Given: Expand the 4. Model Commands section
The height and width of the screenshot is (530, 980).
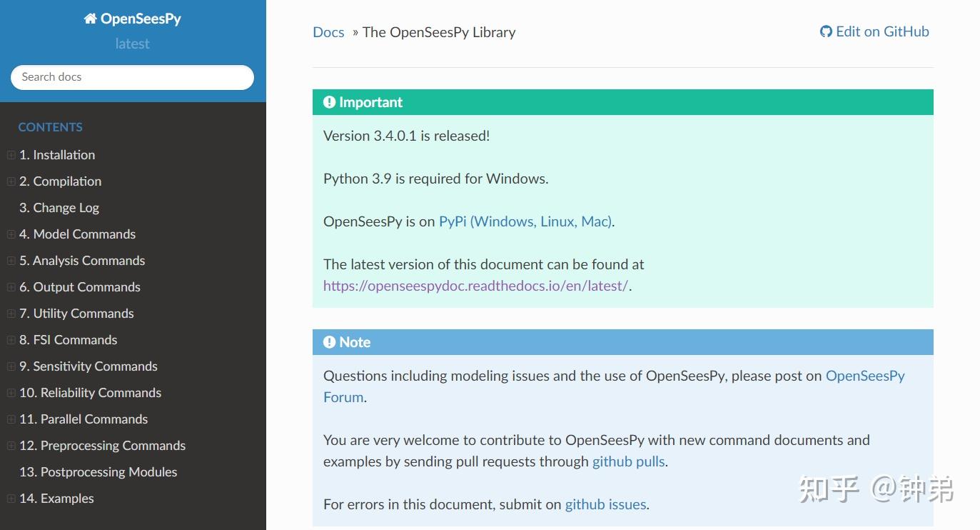Looking at the screenshot, I should point(11,234).
